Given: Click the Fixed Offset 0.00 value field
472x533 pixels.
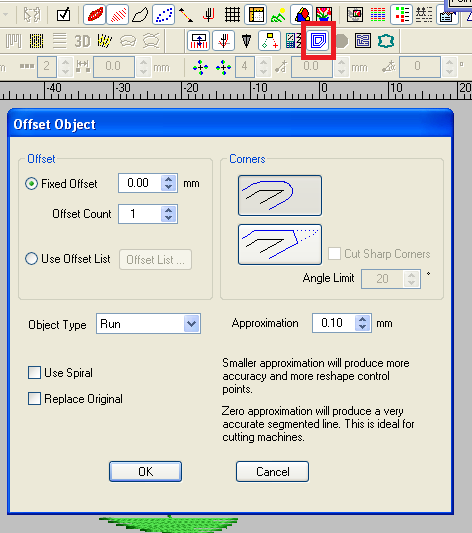Looking at the screenshot, I should click(140, 183).
